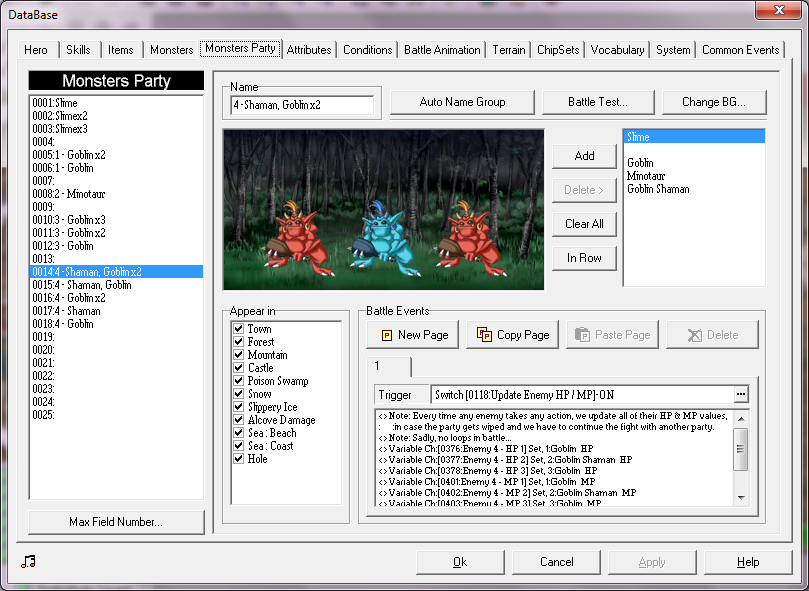The height and width of the screenshot is (591, 809).
Task: Toggle the Castle checkbox
Action: (x=238, y=368)
